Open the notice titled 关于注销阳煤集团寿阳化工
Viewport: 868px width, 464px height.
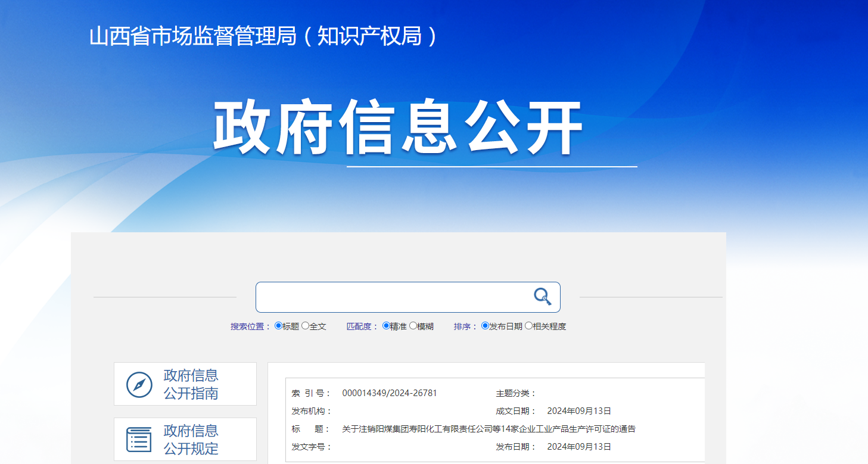click(489, 429)
